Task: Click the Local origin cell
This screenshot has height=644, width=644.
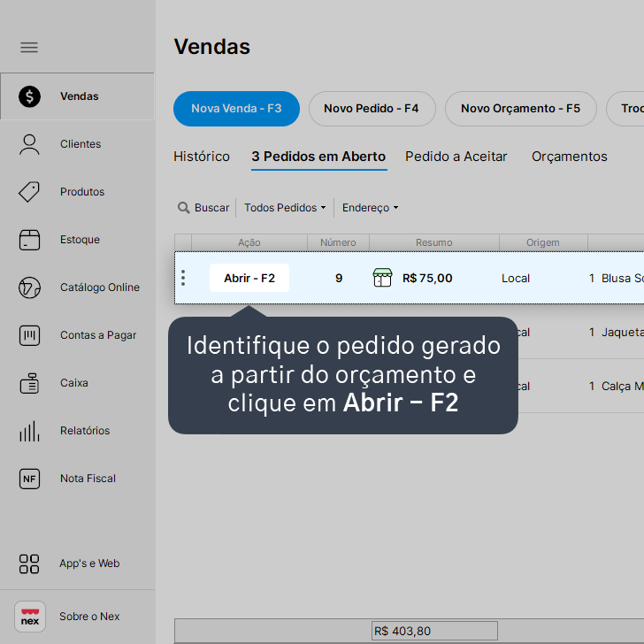Action: pos(516,279)
